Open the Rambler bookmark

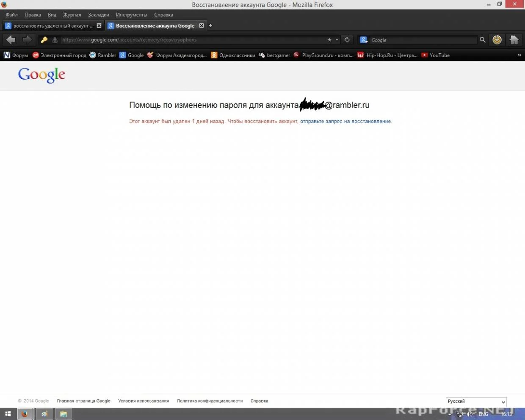(x=103, y=55)
